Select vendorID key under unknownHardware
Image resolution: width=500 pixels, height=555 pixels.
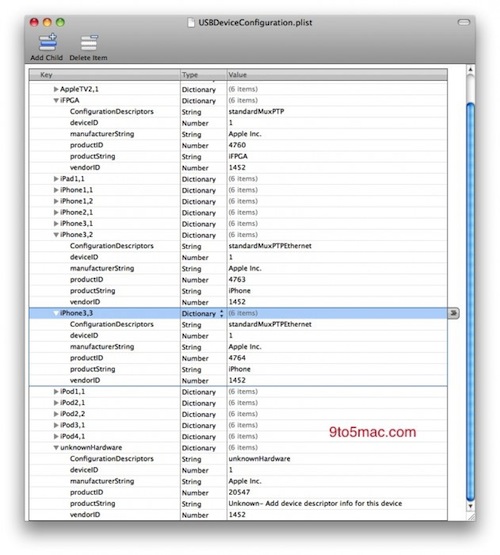click(85, 515)
